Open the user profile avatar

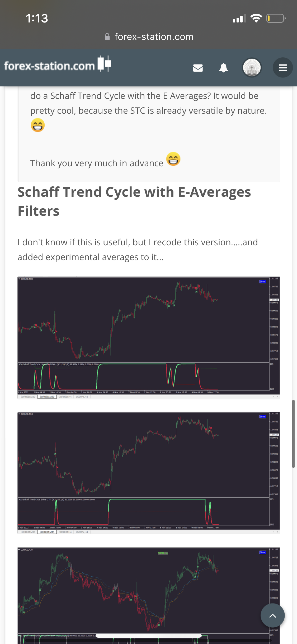(252, 67)
